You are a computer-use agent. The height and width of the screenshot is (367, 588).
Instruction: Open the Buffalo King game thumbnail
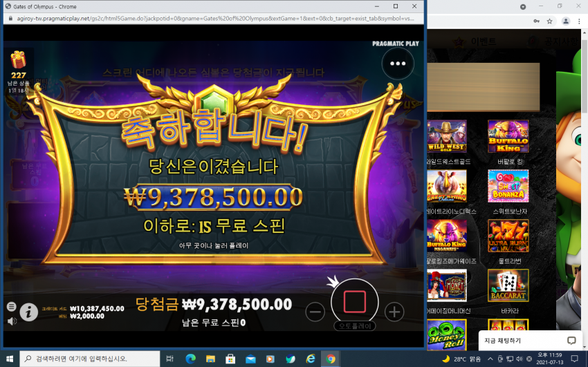(x=508, y=136)
